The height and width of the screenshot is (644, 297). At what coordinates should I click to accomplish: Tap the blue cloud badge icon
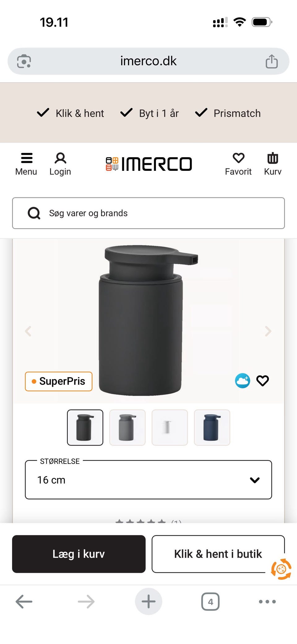click(243, 381)
